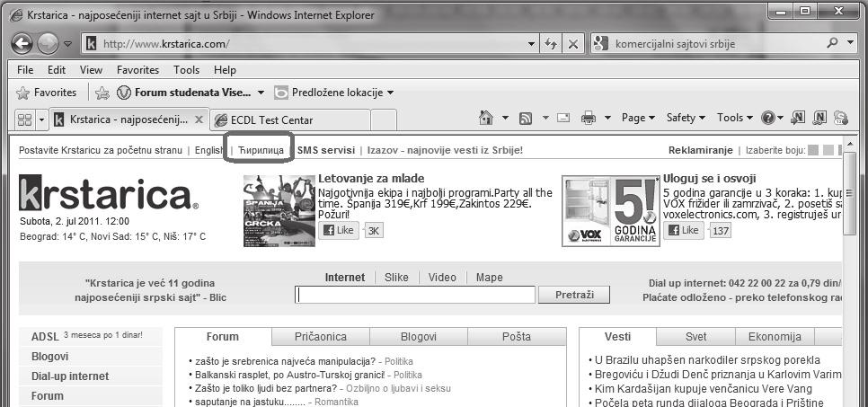The image size is (868, 407).
Task: Click the browser Forward arrow button
Action: point(48,44)
